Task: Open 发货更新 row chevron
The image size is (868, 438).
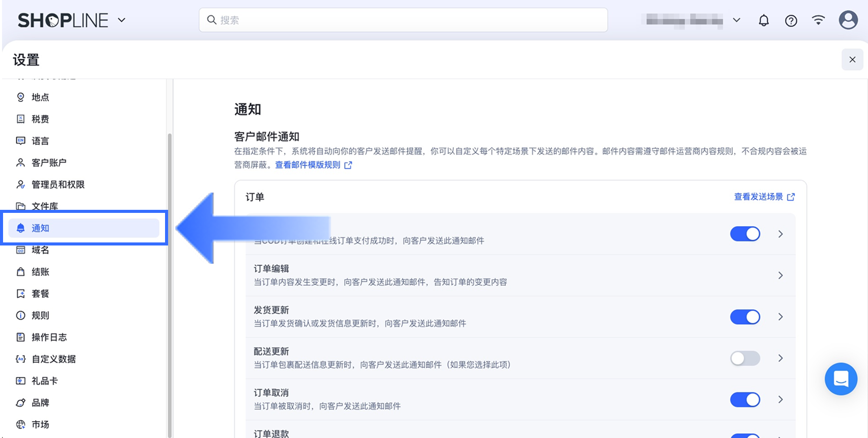Action: [x=780, y=317]
